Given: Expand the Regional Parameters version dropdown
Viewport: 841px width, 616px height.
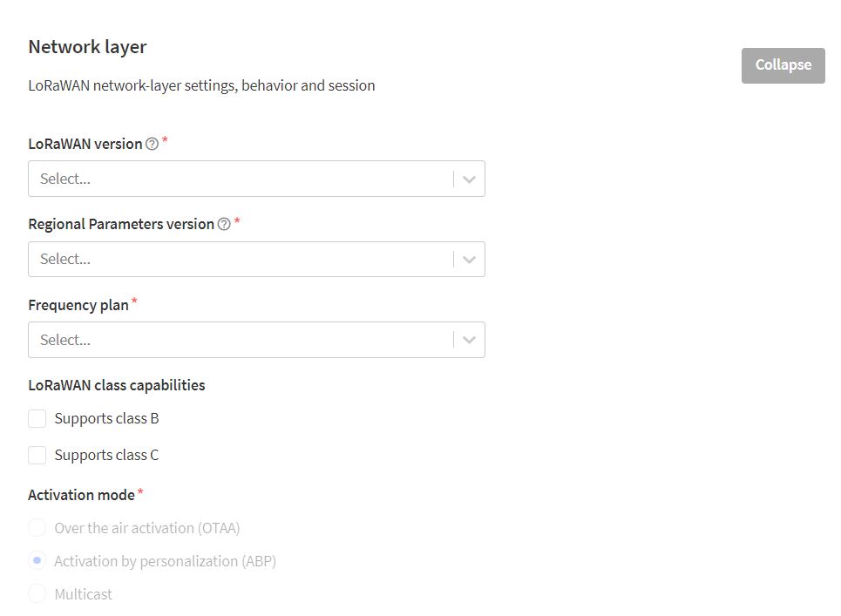Looking at the screenshot, I should click(x=469, y=259).
